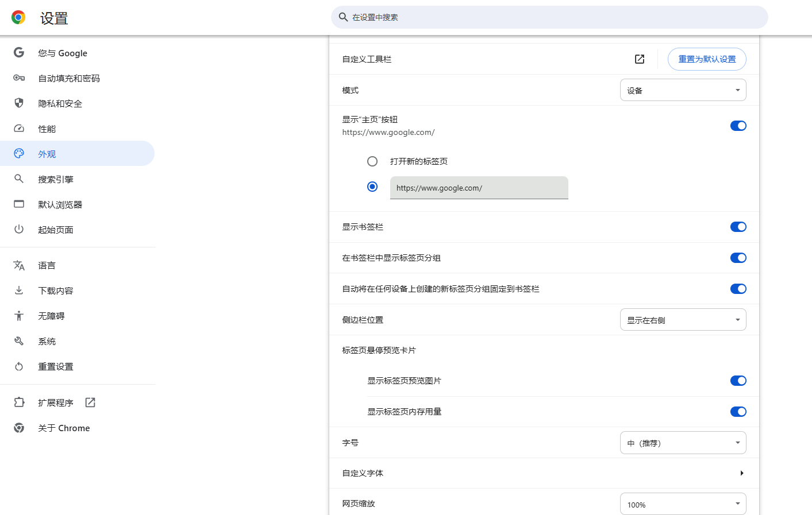The image size is (812, 515).
Task: Click the 自定义工具栏 label
Action: (x=367, y=59)
